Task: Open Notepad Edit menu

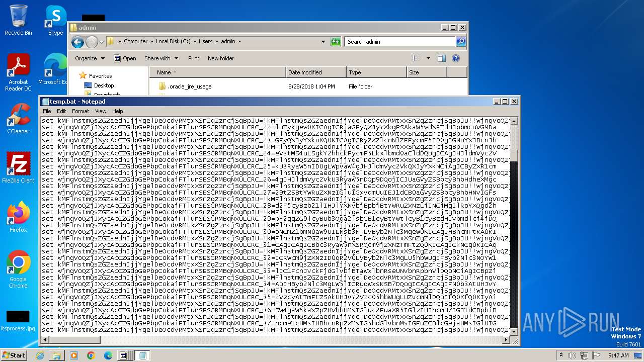Action: pyautogui.click(x=61, y=111)
